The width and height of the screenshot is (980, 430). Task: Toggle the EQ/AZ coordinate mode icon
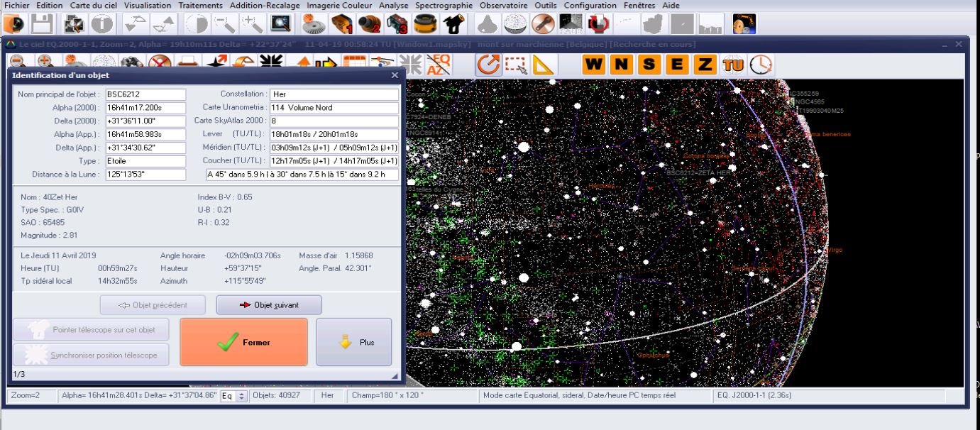(x=439, y=65)
